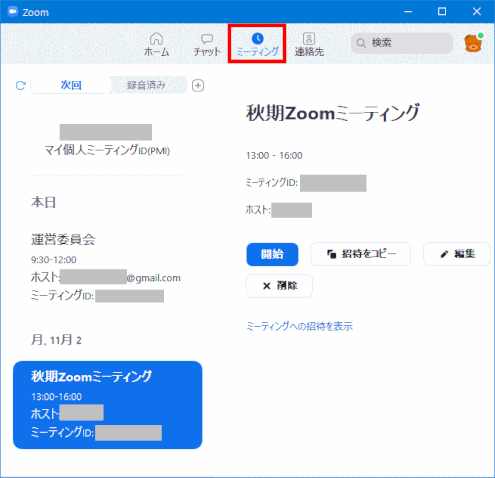The width and height of the screenshot is (495, 478).
Task: Click the 本日 date heading
Action: 43,202
